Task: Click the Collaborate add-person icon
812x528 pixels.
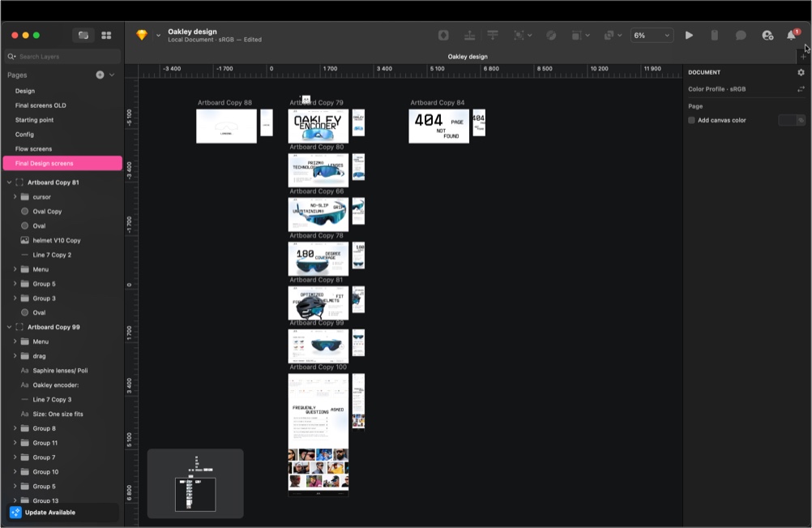Action: click(767, 36)
